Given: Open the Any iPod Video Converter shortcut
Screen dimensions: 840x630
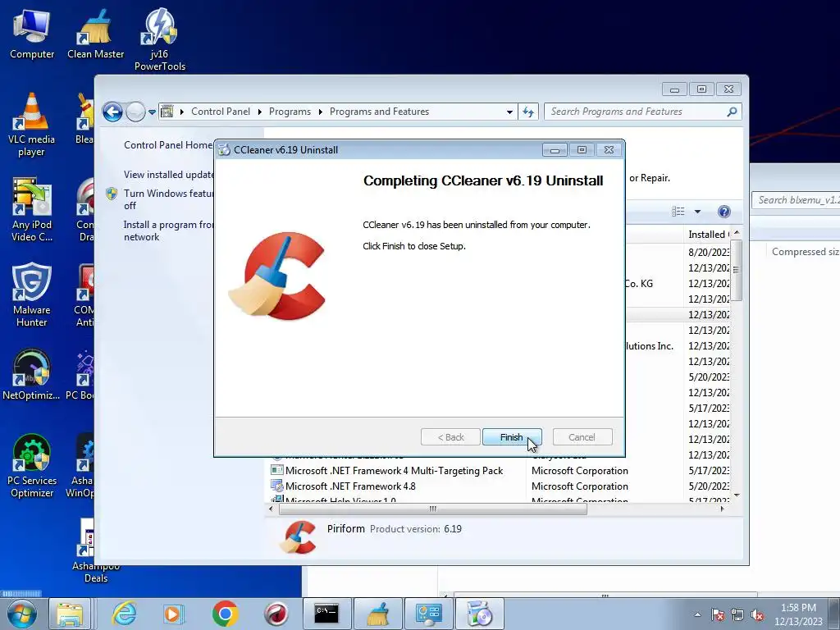Looking at the screenshot, I should [x=32, y=210].
